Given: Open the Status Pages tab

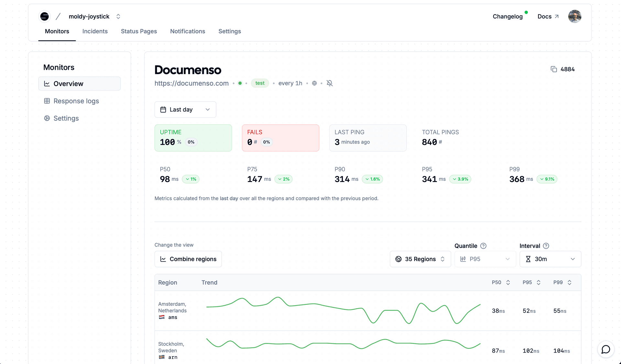Looking at the screenshot, I should 139,31.
